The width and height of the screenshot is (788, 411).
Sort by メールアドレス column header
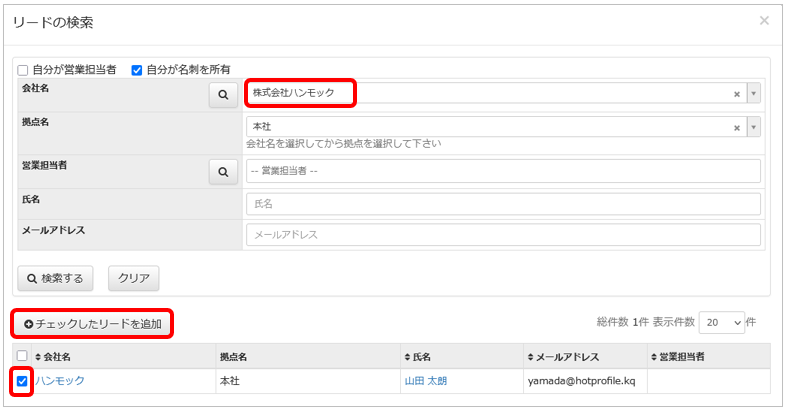point(566,357)
